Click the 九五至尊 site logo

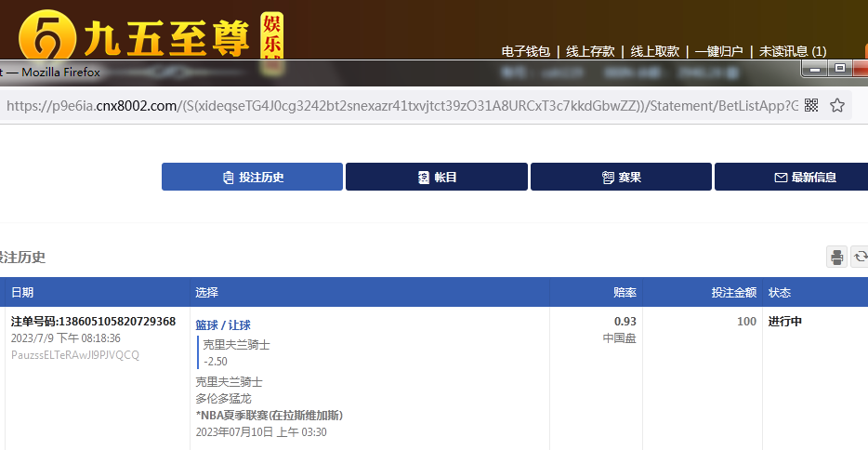pos(150,36)
